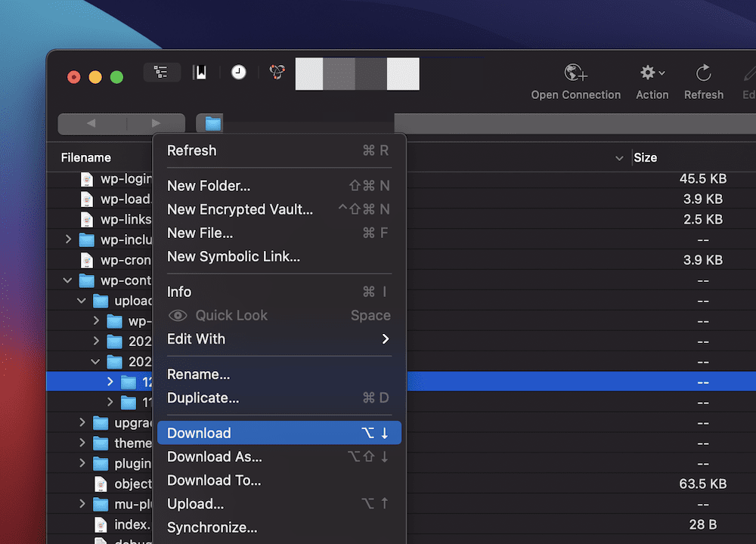The image size is (756, 544).
Task: Collapse the wp-cont folder
Action: 67,280
